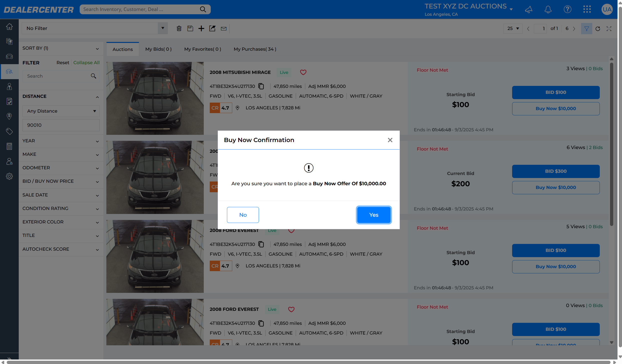Open the calculator sidebar icon
The width and height of the screenshot is (622, 364).
[x=9, y=146]
